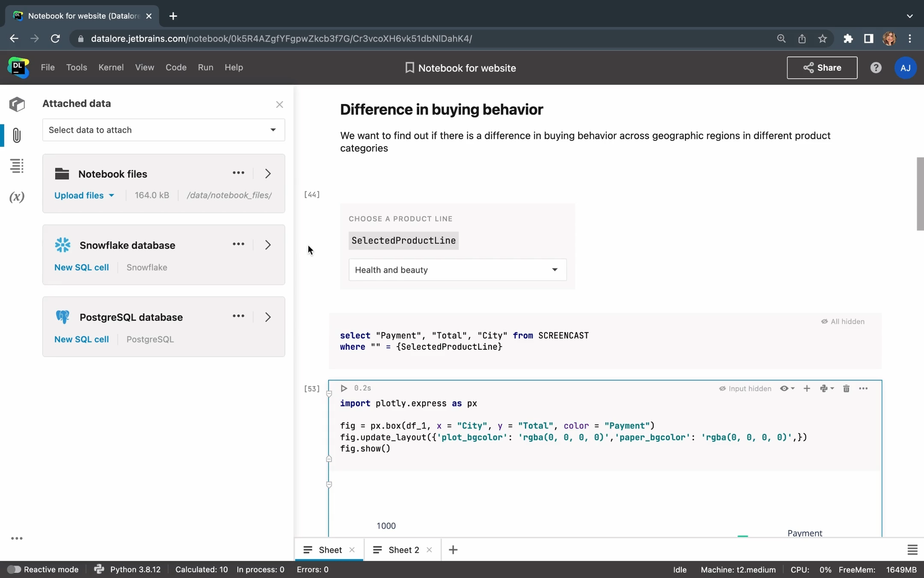
Task: Open Notebook files more options menu
Action: pos(238,173)
